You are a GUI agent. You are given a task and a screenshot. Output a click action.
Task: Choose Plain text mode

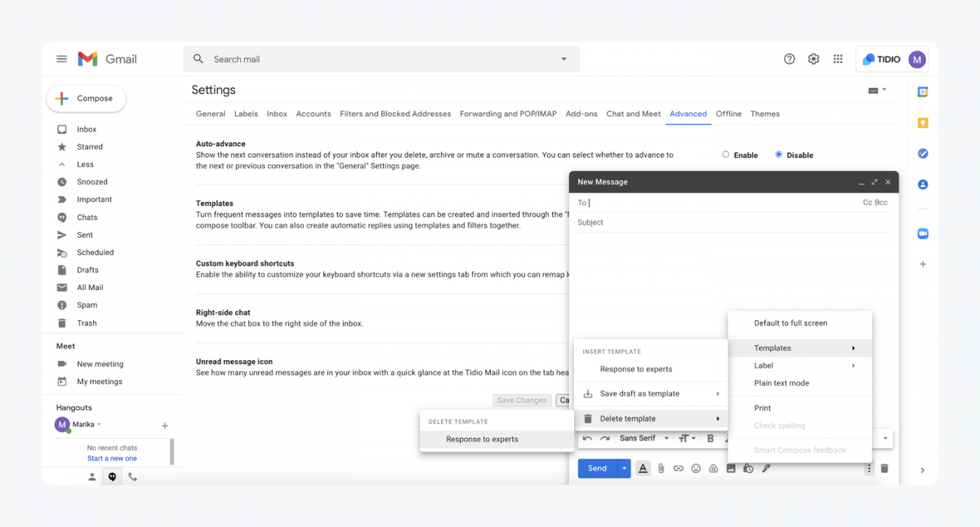click(x=800, y=383)
